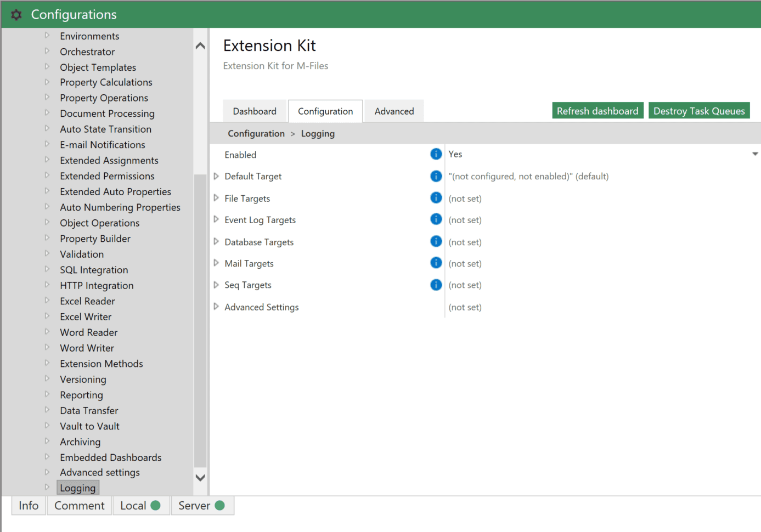This screenshot has width=761, height=532.
Task: Select the highlighted Logging tree item
Action: coord(78,488)
